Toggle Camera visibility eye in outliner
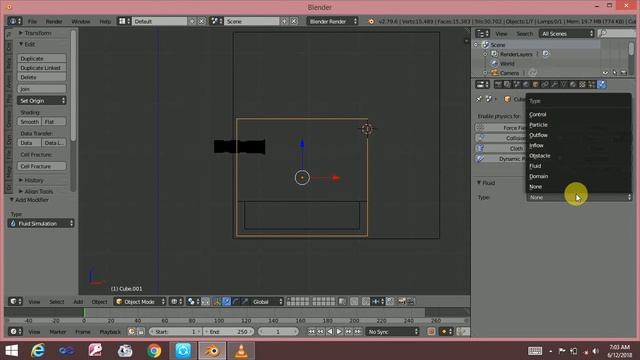 [x=605, y=73]
